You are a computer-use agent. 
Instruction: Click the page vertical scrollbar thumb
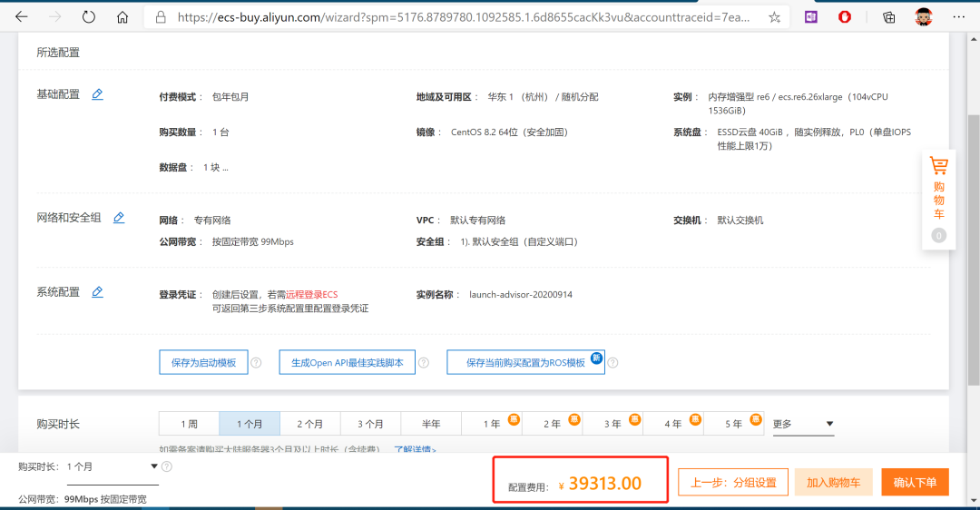point(974,250)
